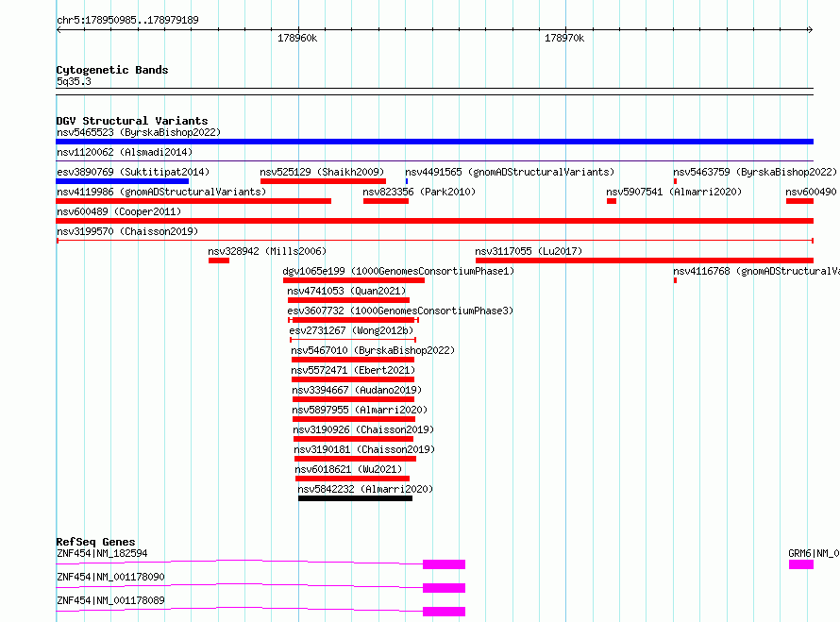
Task: Click the nsv3394667 Audano2019 red bar
Action: pos(353,399)
